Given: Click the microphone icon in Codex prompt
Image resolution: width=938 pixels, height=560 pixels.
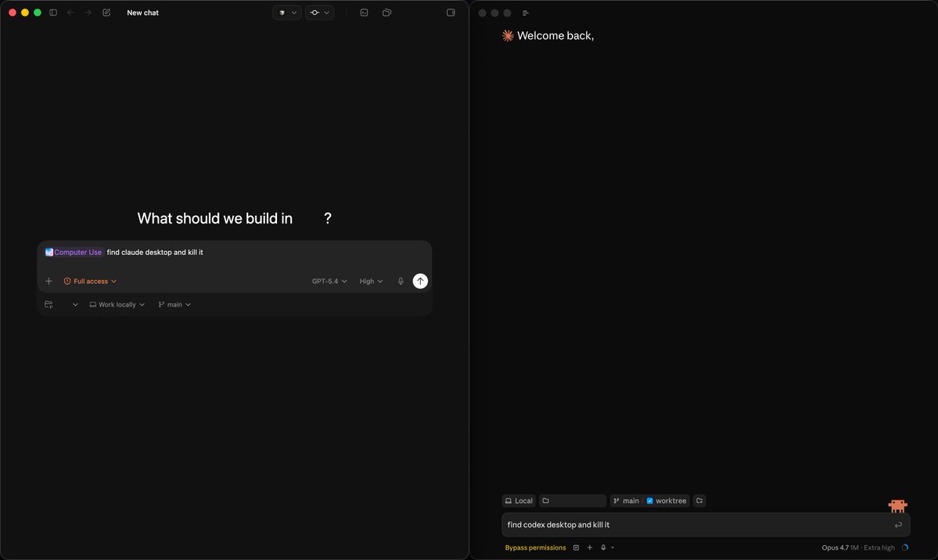Looking at the screenshot, I should click(x=401, y=282).
